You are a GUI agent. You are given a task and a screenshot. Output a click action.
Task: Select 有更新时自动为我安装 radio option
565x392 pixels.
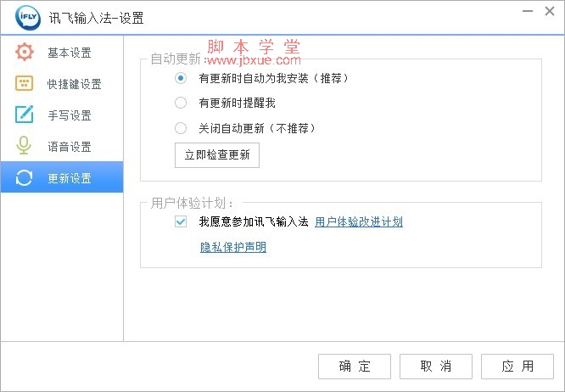181,78
